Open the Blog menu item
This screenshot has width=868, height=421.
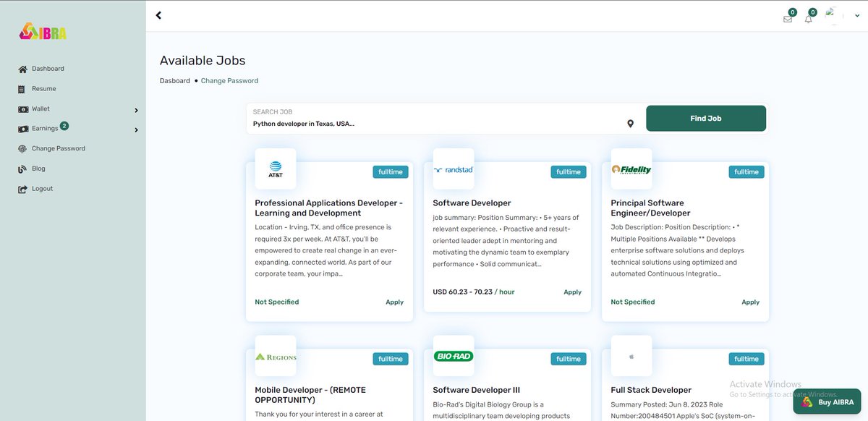38,169
